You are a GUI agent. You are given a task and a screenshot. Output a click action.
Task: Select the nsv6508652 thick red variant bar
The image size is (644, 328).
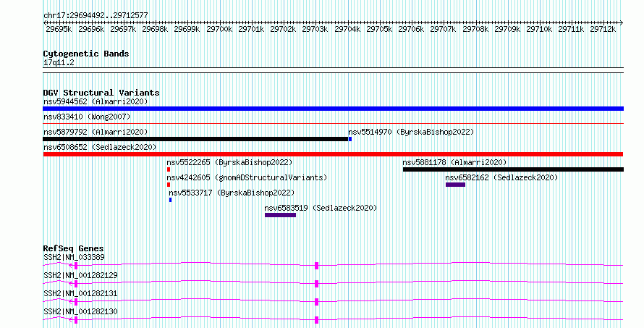(x=333, y=154)
